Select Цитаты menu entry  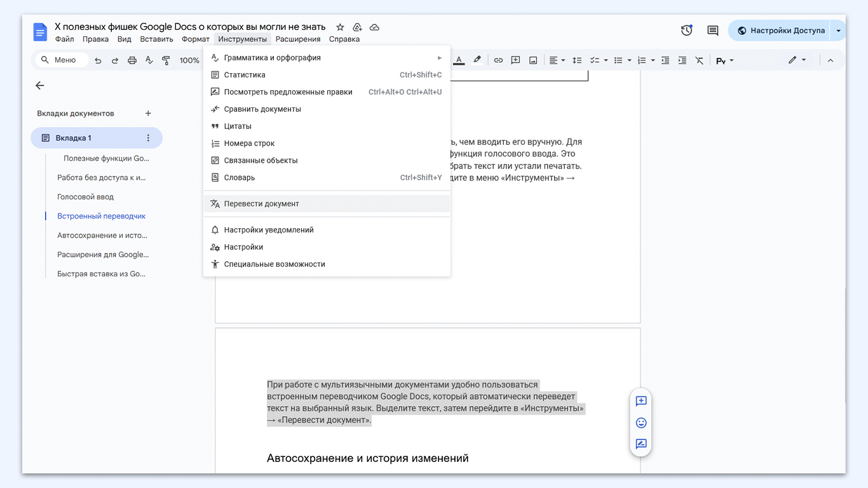(327, 126)
